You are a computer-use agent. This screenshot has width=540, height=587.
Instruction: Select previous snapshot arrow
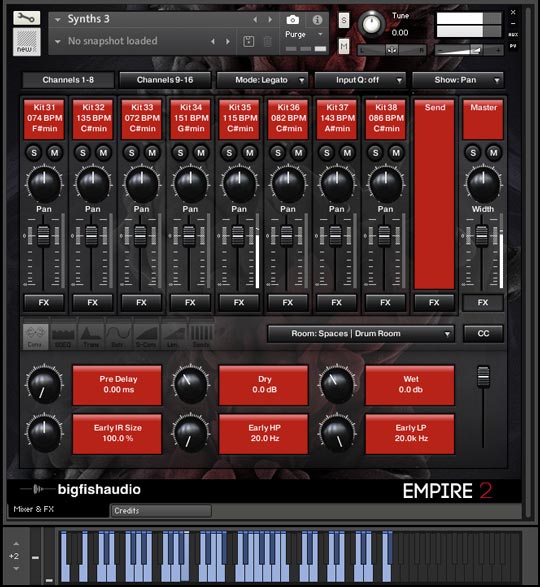point(213,41)
